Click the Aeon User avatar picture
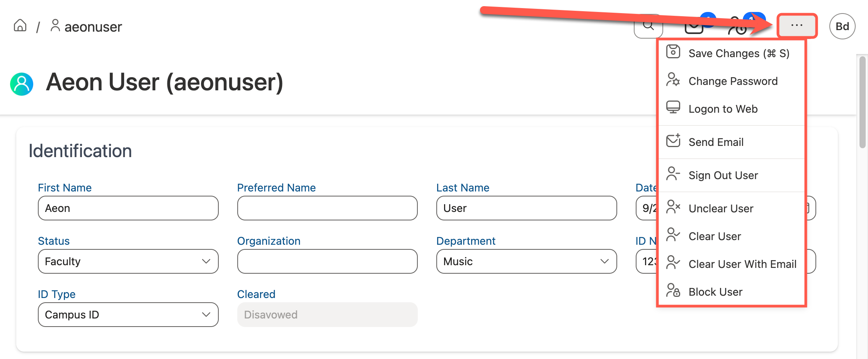 point(22,83)
